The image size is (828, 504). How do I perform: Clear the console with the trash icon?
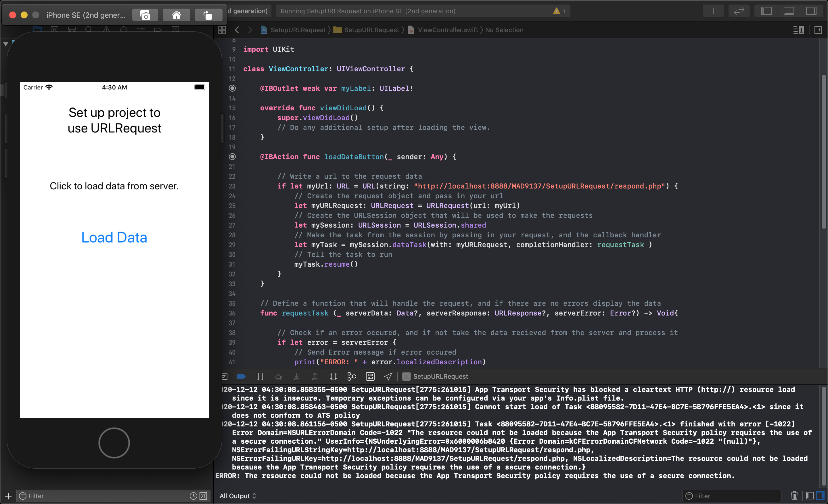(x=794, y=496)
